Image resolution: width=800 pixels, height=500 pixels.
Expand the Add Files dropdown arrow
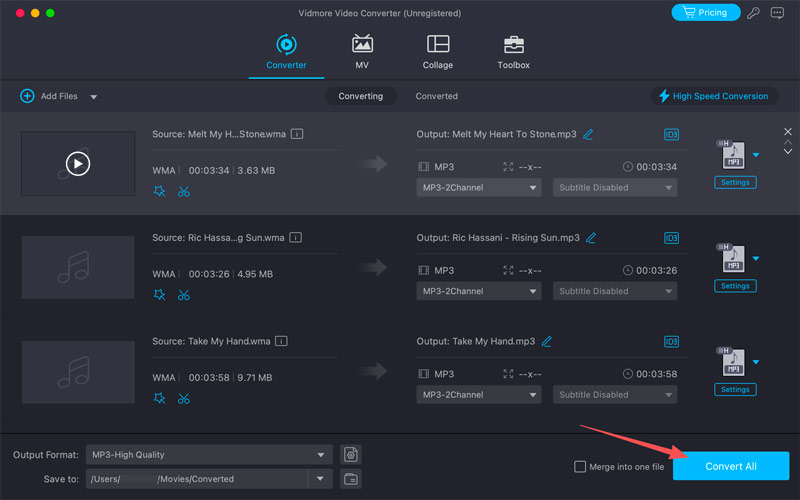[93, 96]
